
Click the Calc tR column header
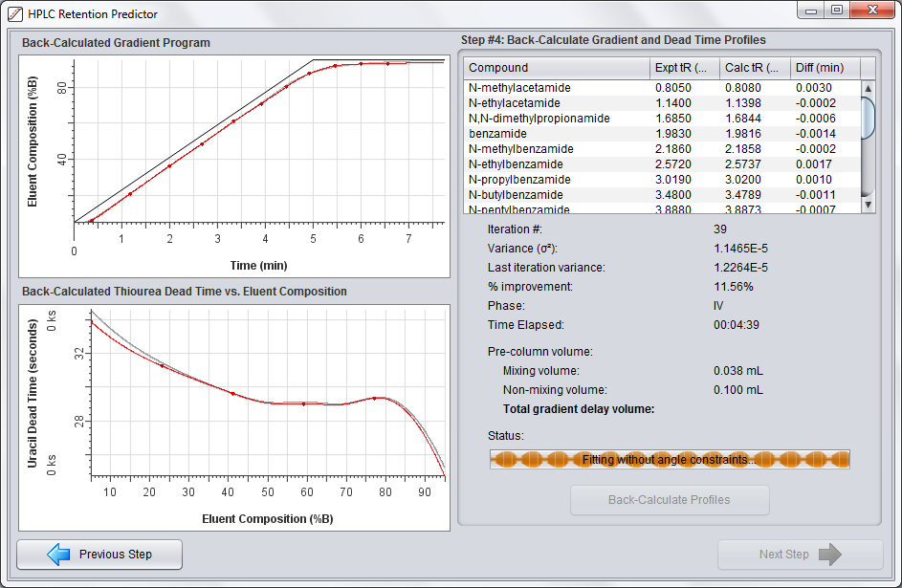(755, 68)
